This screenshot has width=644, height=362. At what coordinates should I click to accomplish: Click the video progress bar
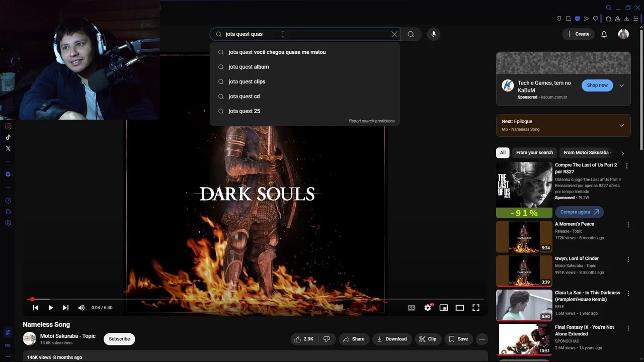pyautogui.click(x=256, y=299)
